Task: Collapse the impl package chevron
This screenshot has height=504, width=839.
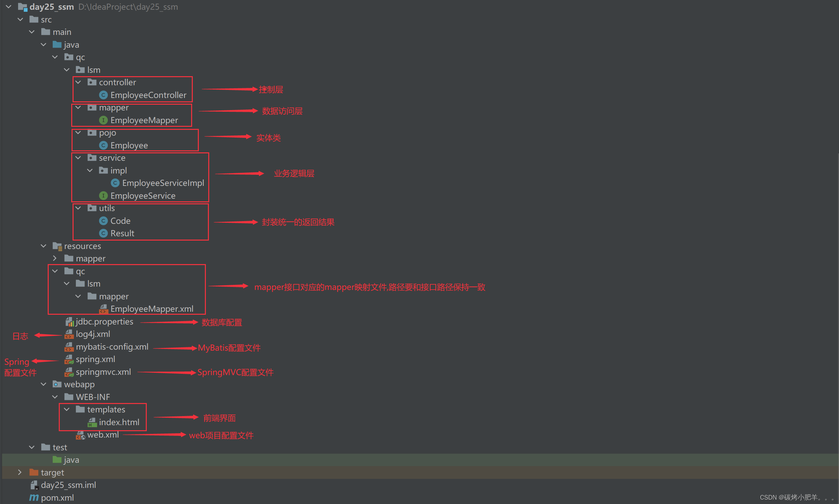Action: [90, 170]
